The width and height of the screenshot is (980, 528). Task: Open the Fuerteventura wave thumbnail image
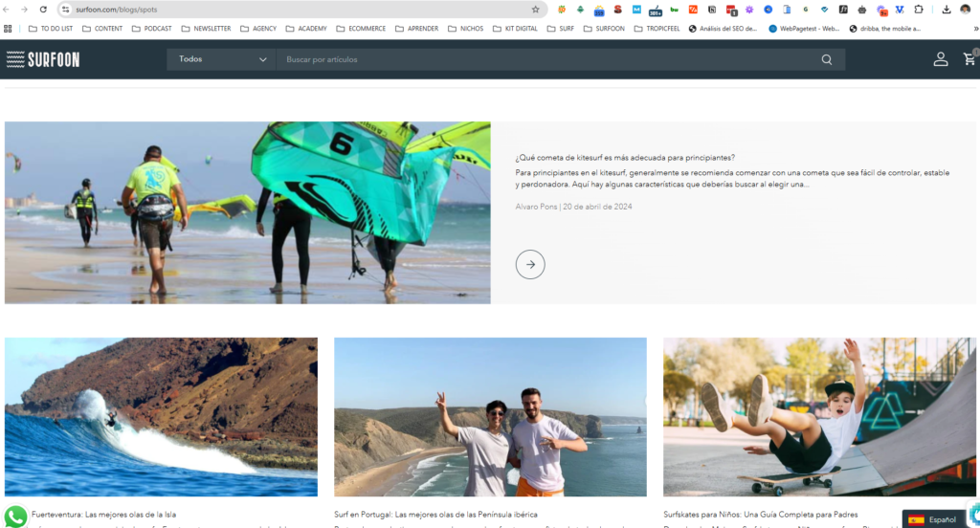161,416
